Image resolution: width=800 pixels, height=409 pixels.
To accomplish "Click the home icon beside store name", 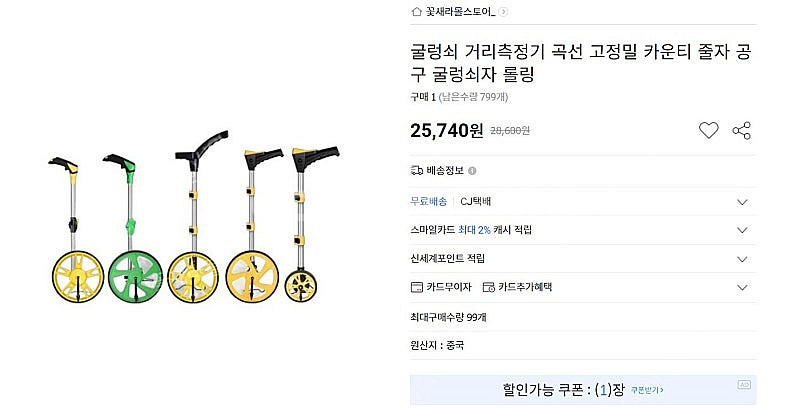I will click(416, 11).
